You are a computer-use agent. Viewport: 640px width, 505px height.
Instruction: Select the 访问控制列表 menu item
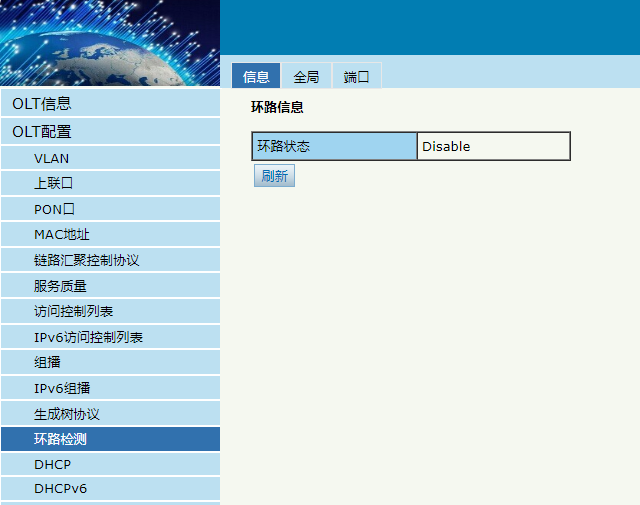pos(111,311)
